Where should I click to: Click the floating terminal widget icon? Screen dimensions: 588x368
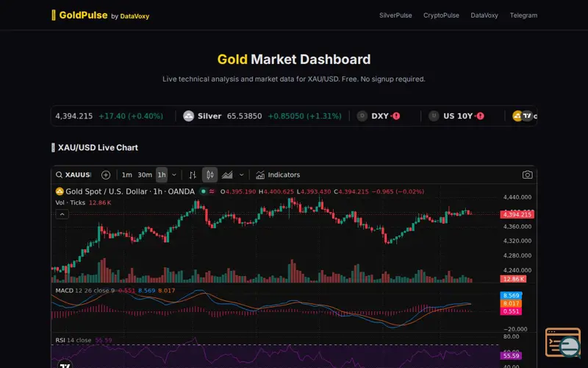coord(563,343)
